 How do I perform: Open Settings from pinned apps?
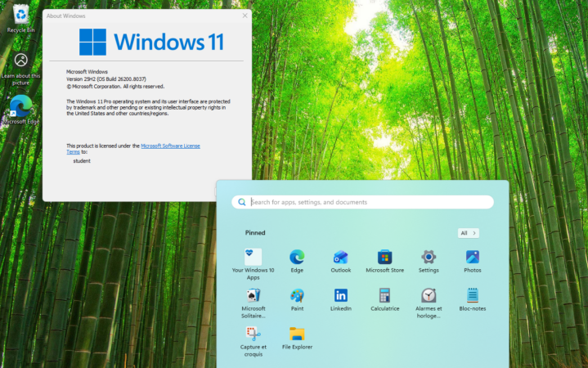(x=429, y=261)
